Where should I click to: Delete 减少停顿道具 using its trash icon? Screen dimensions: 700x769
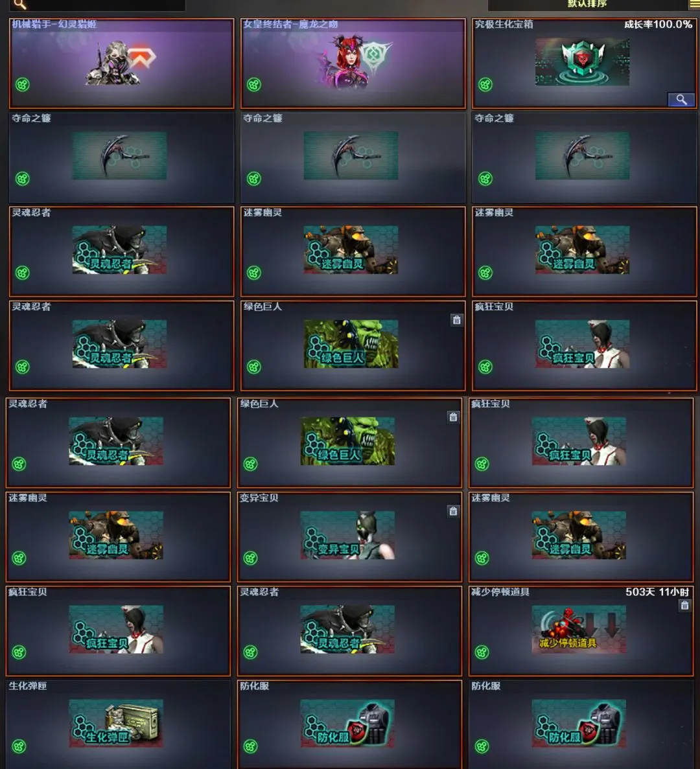tap(685, 605)
